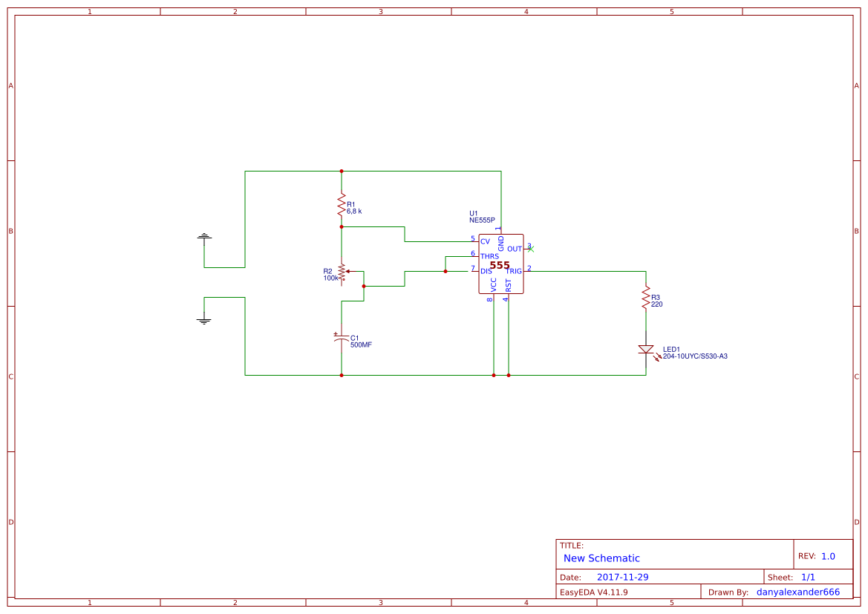Image resolution: width=868 pixels, height=614 pixels.
Task: Click the lower ground symbol
Action: (203, 319)
